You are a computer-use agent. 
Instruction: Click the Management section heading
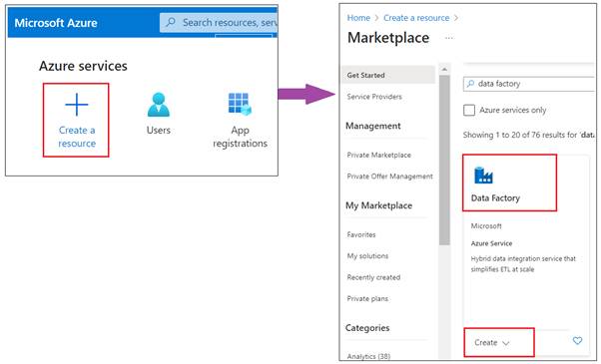click(x=373, y=126)
